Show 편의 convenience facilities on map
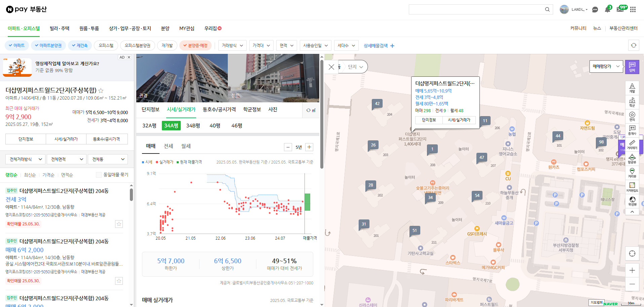 pyautogui.click(x=632, y=116)
